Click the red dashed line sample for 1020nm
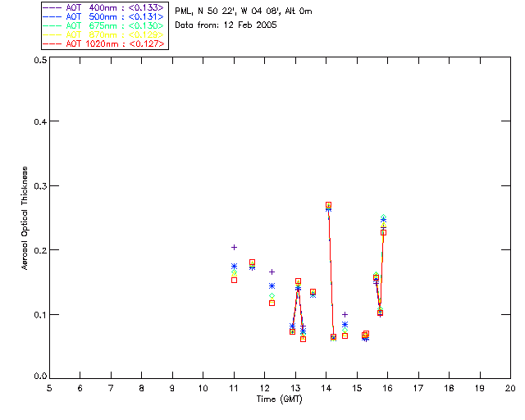This screenshot has width=525, height=420. (x=52, y=43)
